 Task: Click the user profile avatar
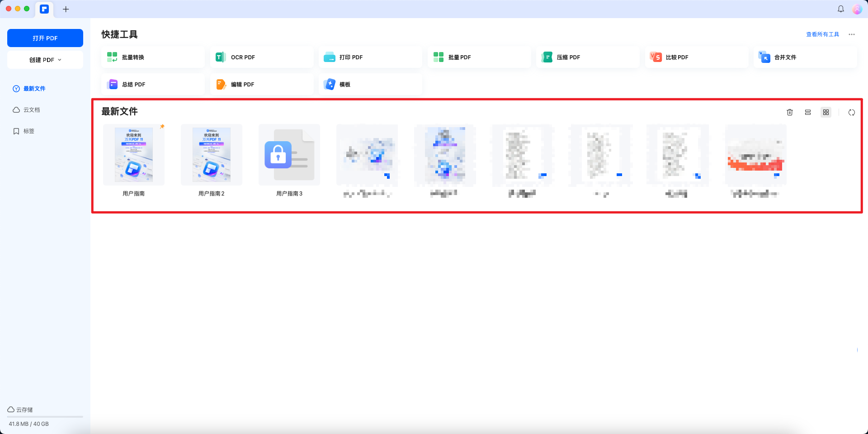tap(857, 9)
